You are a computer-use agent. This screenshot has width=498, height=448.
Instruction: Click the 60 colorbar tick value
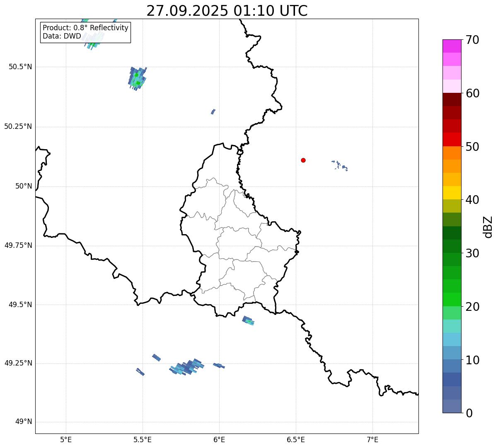click(x=472, y=93)
